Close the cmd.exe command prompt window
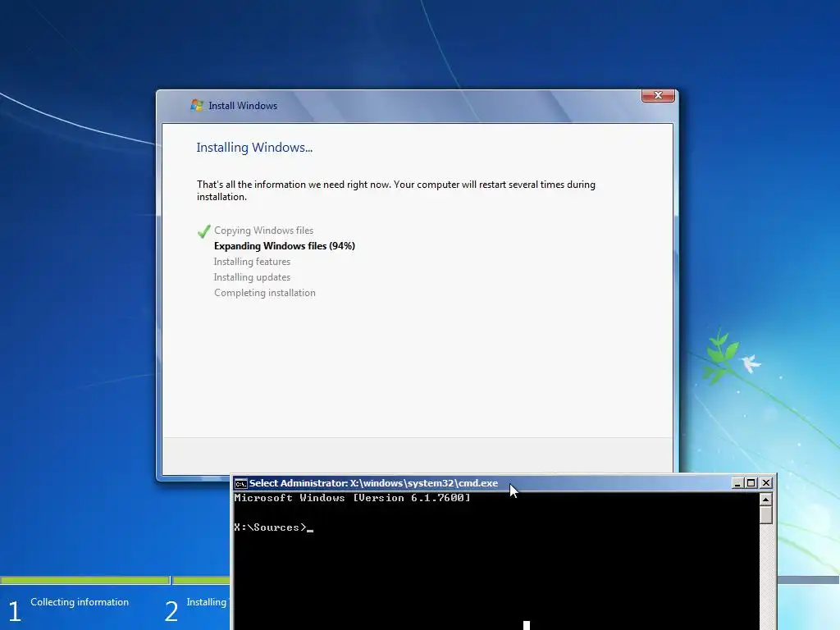Image resolution: width=840 pixels, height=630 pixels. pos(766,483)
